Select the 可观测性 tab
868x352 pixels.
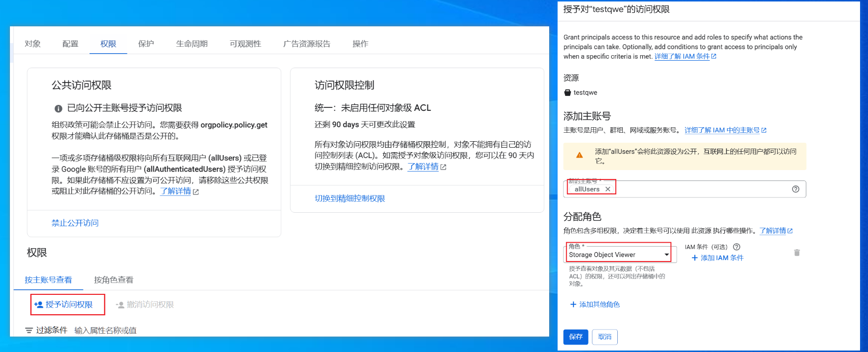(245, 44)
